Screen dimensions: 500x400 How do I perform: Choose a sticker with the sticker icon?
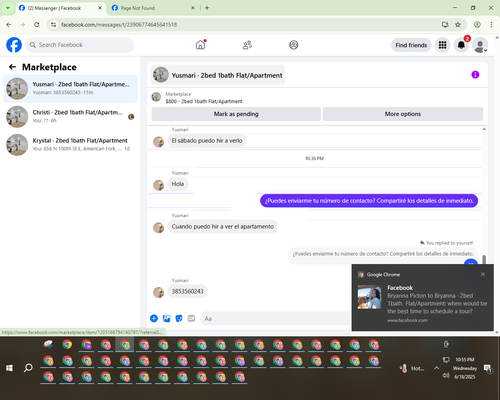click(179, 318)
